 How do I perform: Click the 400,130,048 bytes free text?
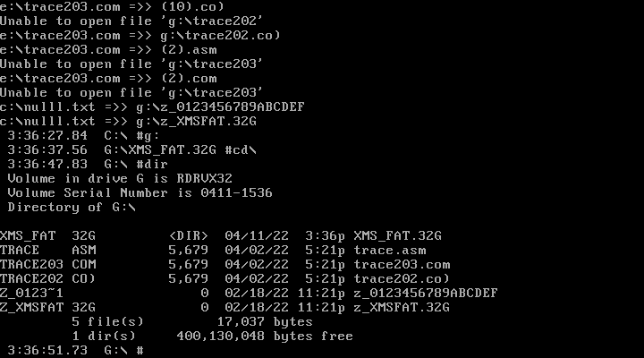click(265, 337)
